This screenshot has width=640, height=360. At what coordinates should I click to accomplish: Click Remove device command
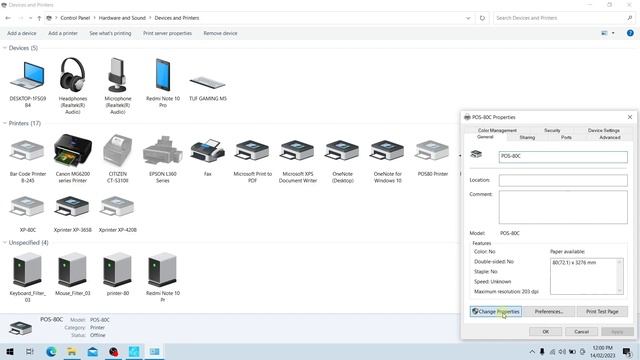tap(220, 33)
